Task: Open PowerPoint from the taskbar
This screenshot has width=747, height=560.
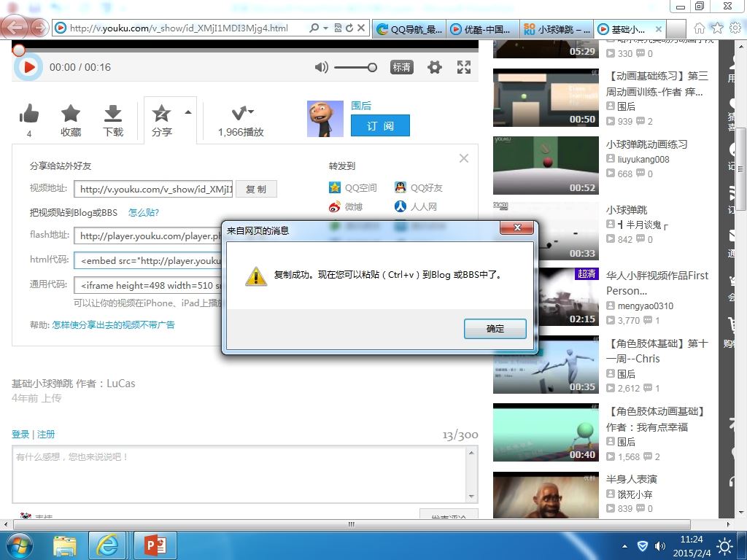Action: (x=155, y=545)
